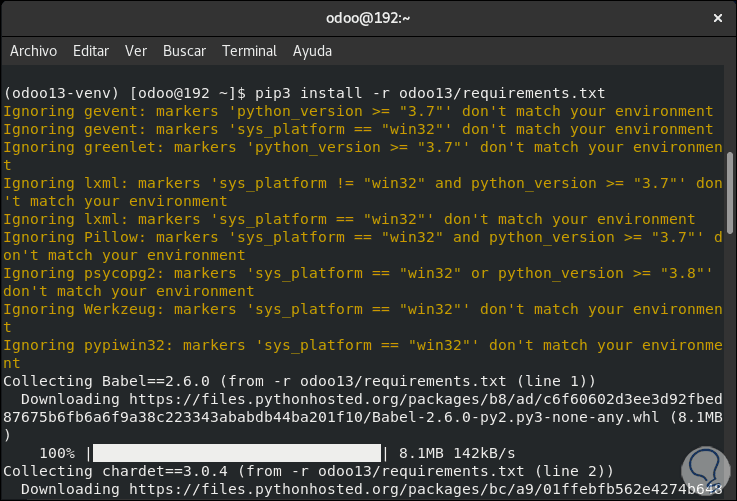Open the Archivo menu
Image resolution: width=737 pixels, height=501 pixels.
coord(33,50)
